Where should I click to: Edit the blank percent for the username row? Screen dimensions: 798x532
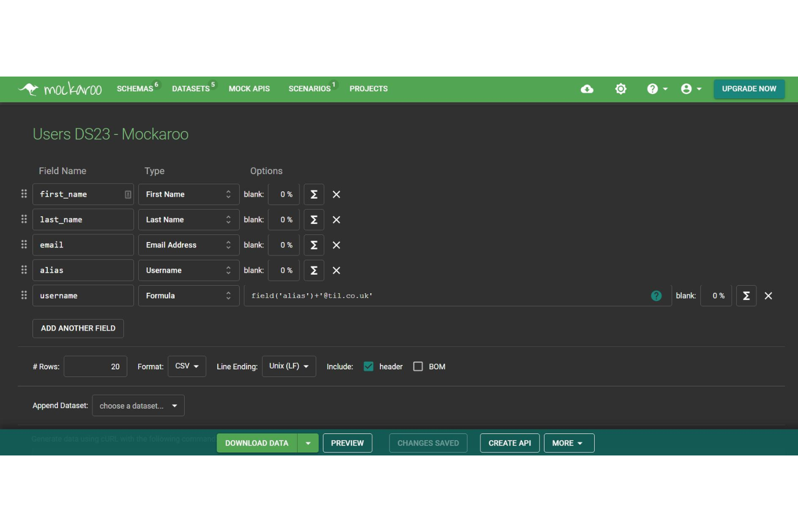(716, 296)
